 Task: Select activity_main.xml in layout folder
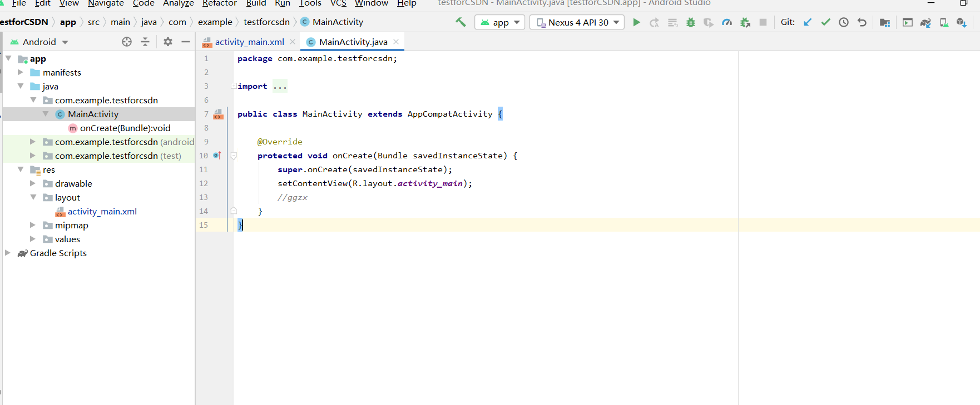tap(102, 211)
